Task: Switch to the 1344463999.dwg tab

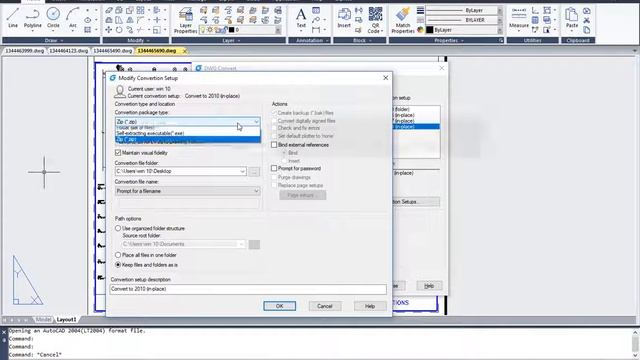Action: click(x=24, y=51)
